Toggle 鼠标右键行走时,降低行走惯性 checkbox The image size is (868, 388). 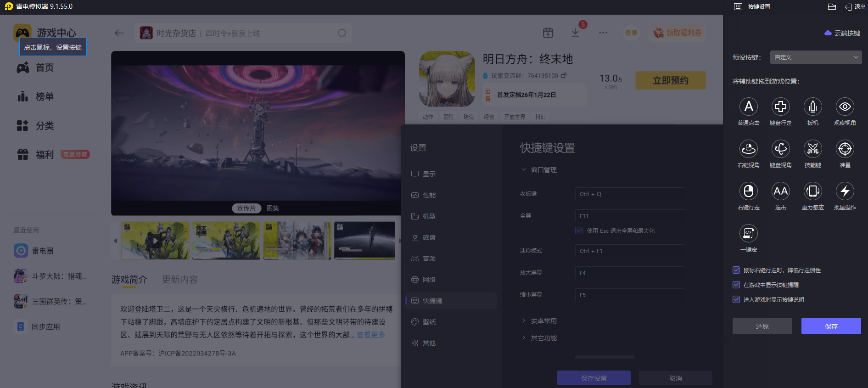tap(736, 270)
